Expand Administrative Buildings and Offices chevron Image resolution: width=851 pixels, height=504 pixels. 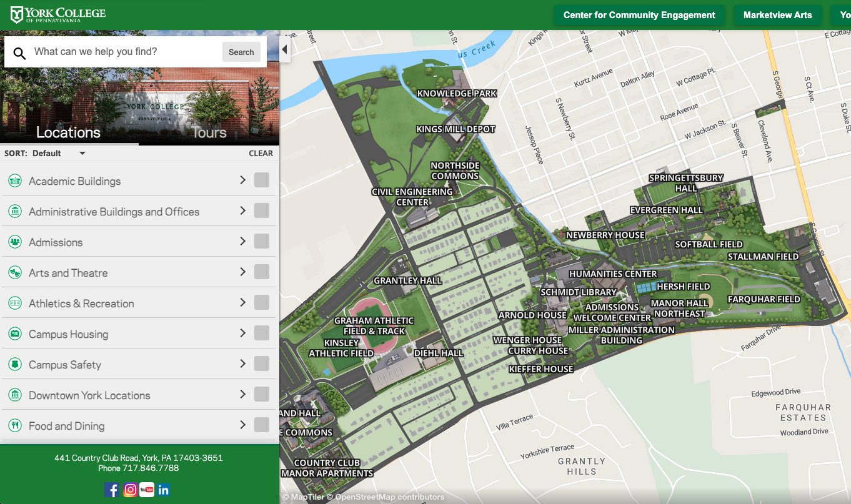(x=242, y=210)
